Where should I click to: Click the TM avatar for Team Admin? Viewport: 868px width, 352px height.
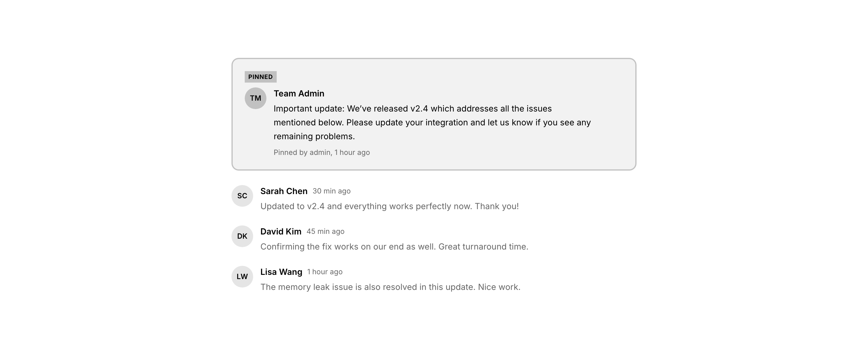coord(255,98)
